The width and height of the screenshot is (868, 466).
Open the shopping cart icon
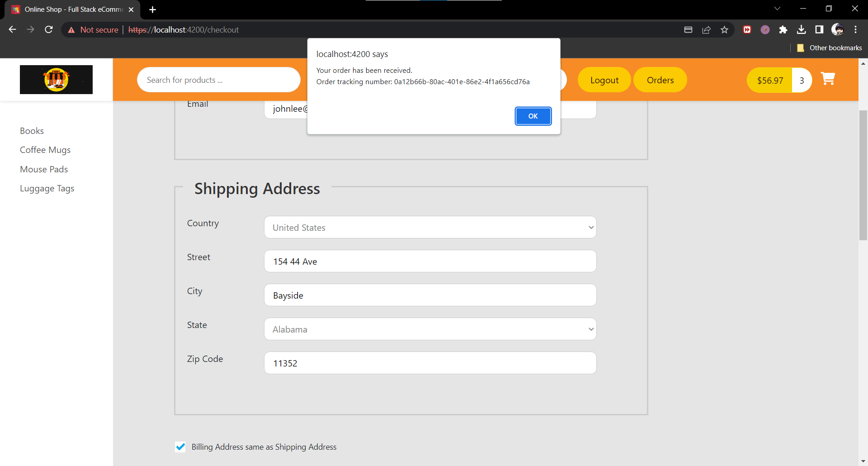(x=829, y=79)
